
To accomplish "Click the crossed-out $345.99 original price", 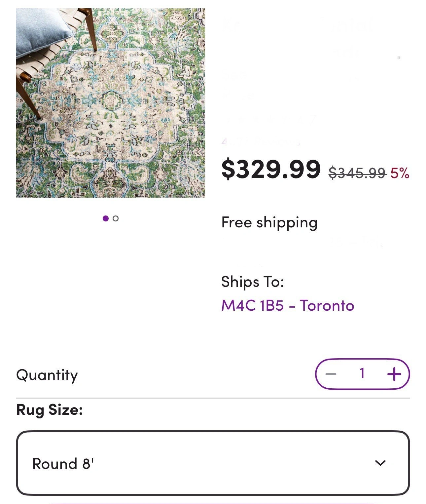I will (x=357, y=173).
